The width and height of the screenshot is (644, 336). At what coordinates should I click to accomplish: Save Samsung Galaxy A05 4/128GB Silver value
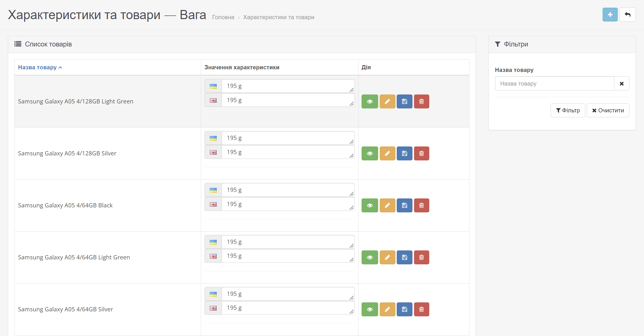point(405,153)
